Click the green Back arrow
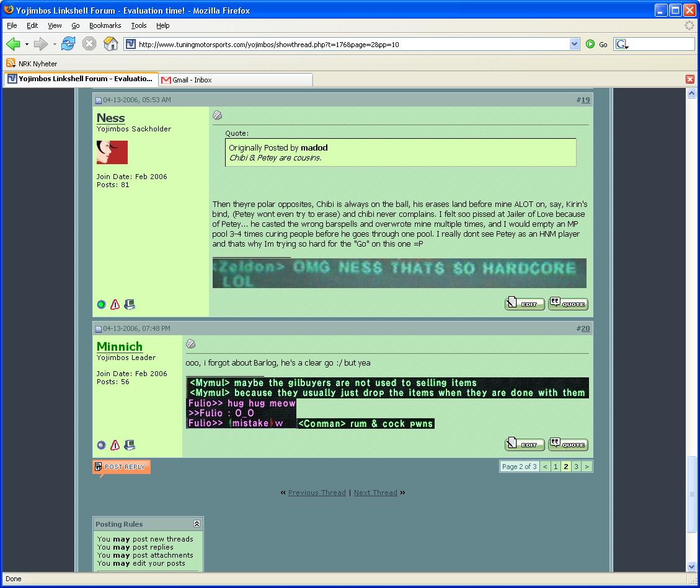The width and height of the screenshot is (700, 588). [13, 44]
